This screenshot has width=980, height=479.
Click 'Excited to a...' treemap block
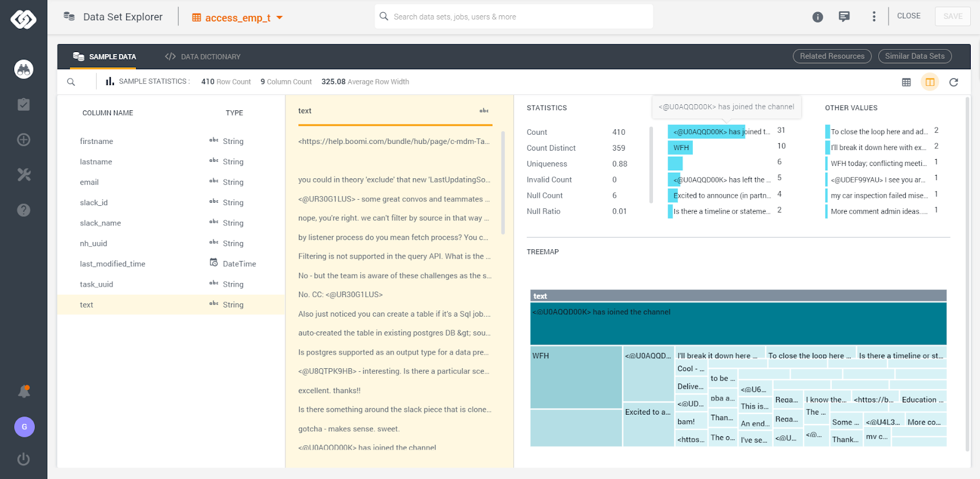pos(649,424)
